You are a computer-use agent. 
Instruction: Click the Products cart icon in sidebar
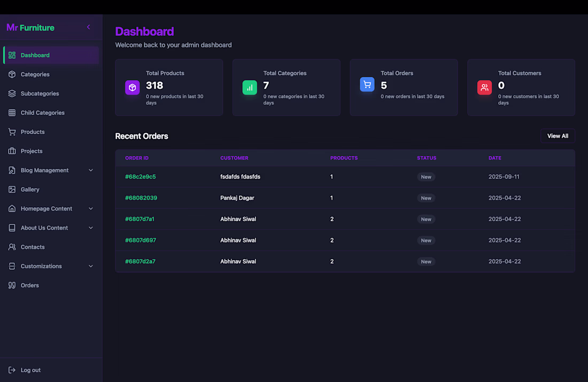12,132
